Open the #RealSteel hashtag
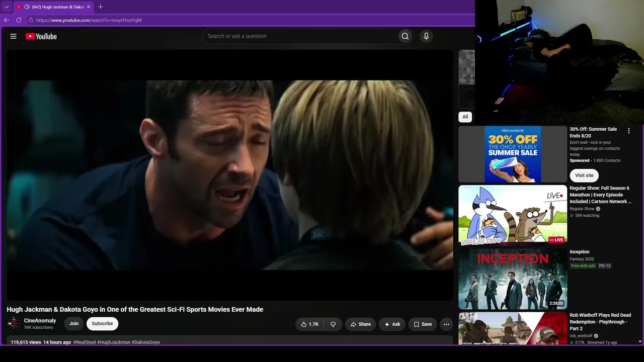Image resolution: width=644 pixels, height=362 pixels. [x=85, y=342]
